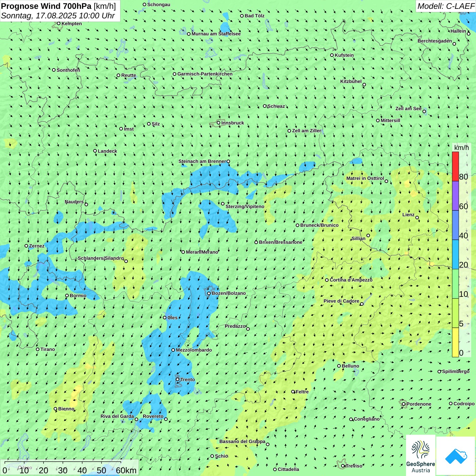The height and width of the screenshot is (476, 476).
Task: Click the 'Brixen/Bressanone' label
Action: (280, 242)
